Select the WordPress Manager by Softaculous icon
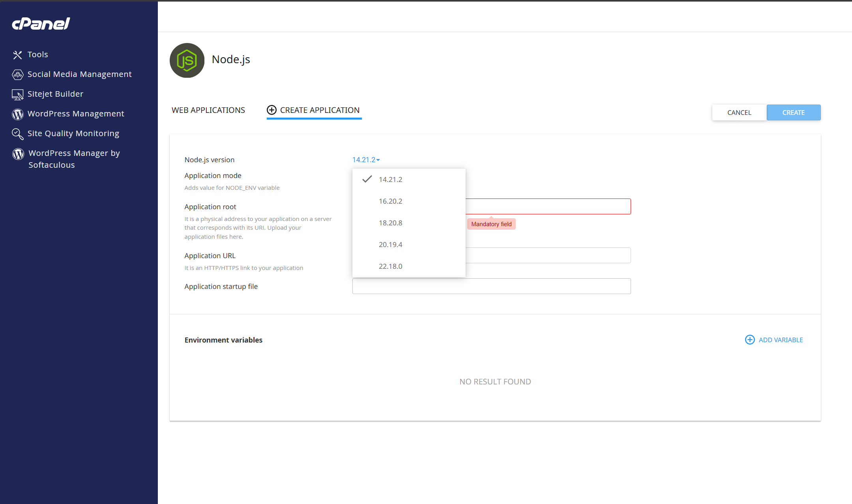 (x=18, y=154)
